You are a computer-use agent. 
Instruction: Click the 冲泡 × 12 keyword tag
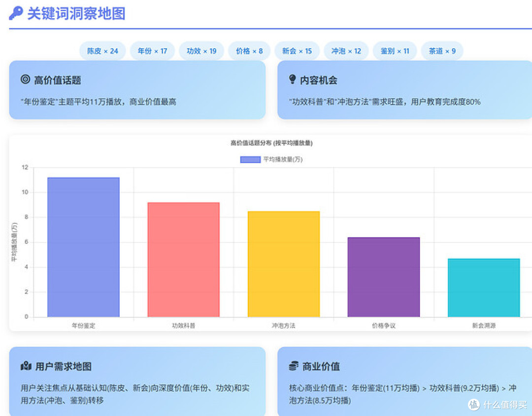click(x=346, y=51)
